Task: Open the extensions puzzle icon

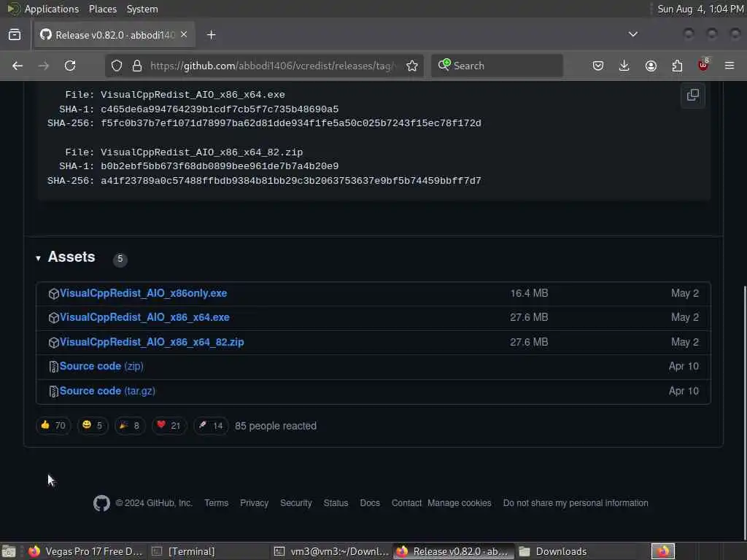Action: (677, 66)
